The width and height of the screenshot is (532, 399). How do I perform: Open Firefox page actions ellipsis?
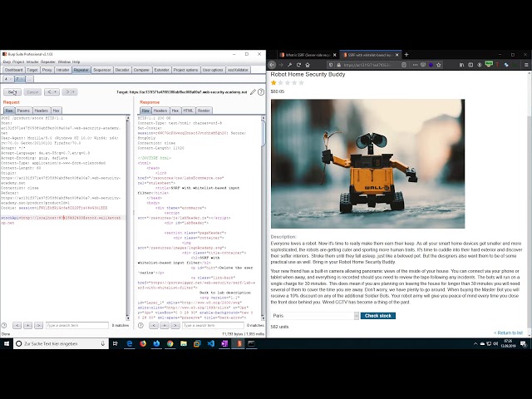[x=415, y=65]
